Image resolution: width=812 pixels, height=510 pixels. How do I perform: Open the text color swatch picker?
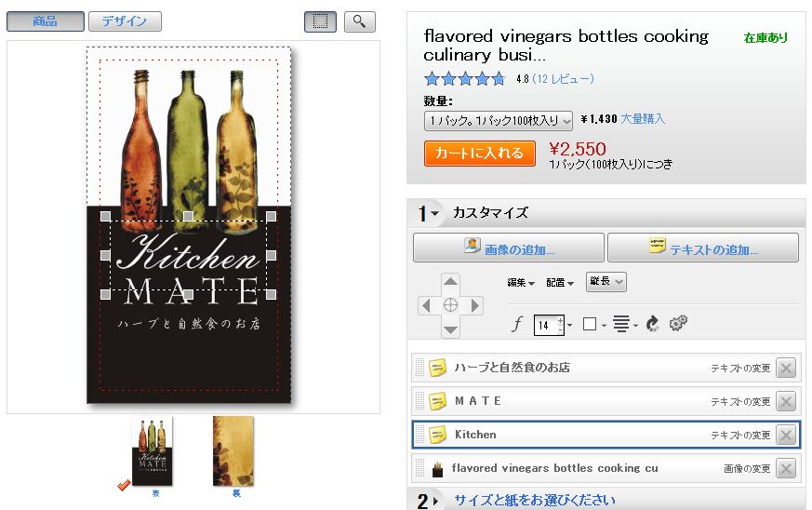[593, 325]
